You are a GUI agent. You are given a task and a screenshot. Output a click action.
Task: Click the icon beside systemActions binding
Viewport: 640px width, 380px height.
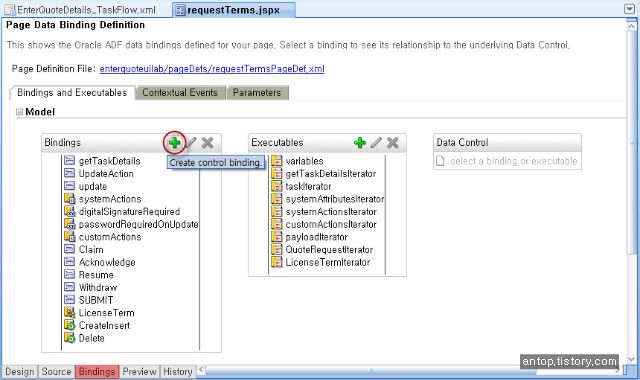(70, 198)
